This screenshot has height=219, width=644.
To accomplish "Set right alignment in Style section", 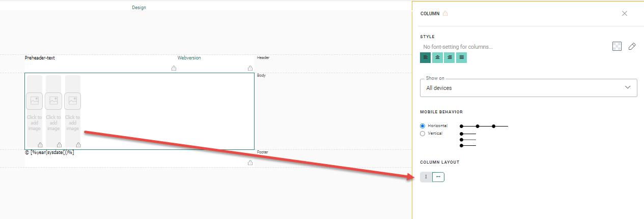I will point(450,57).
